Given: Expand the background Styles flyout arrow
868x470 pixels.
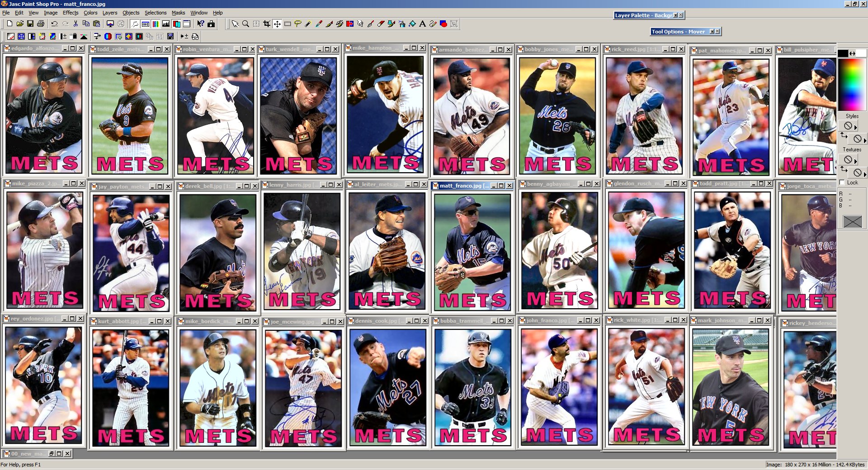Looking at the screenshot, I should 865,141.
